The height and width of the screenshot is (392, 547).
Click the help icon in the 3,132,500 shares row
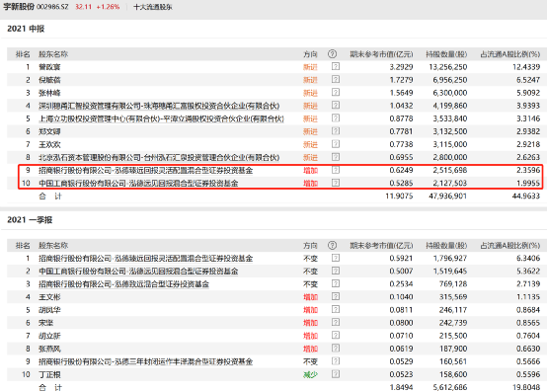point(336,131)
